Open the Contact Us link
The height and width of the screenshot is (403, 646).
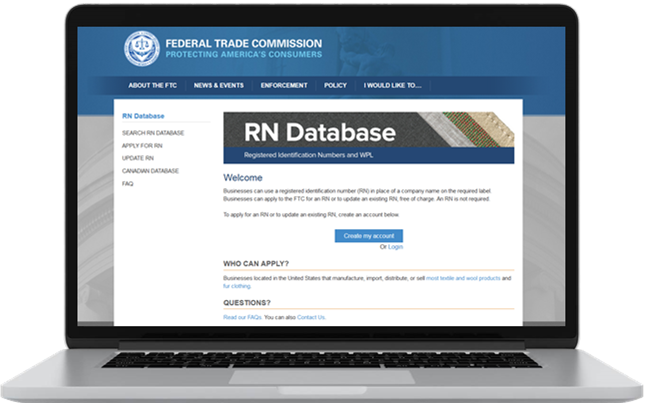point(311,317)
